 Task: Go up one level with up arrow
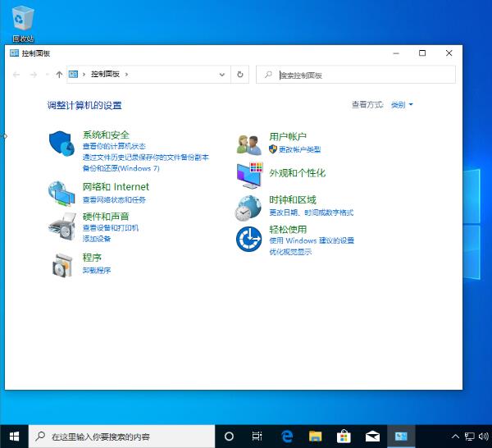coord(59,75)
